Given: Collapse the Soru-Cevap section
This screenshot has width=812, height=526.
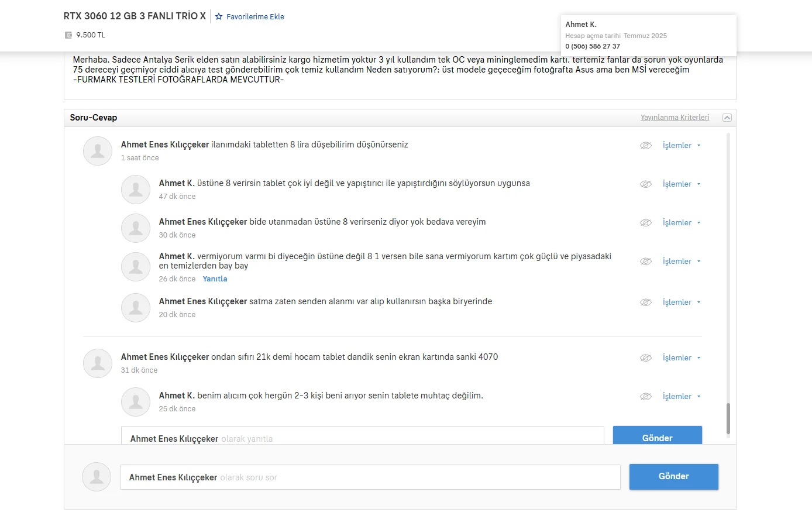Looking at the screenshot, I should 727,118.
